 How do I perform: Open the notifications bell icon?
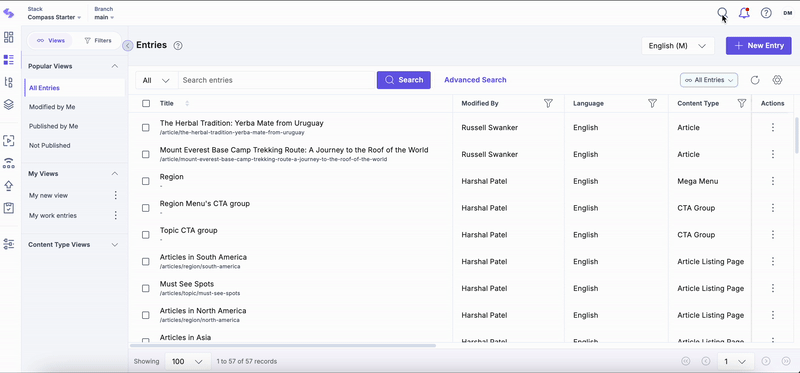[x=744, y=13]
